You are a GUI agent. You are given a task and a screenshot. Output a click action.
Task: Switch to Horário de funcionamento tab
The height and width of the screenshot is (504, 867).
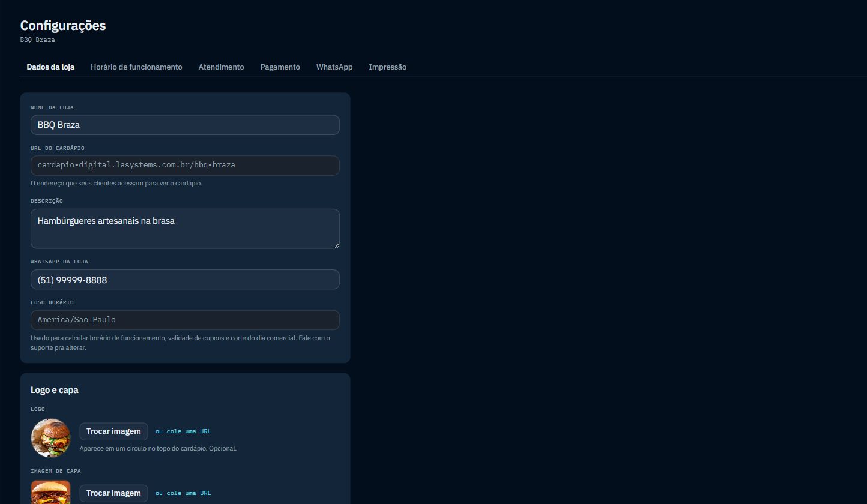pyautogui.click(x=136, y=67)
